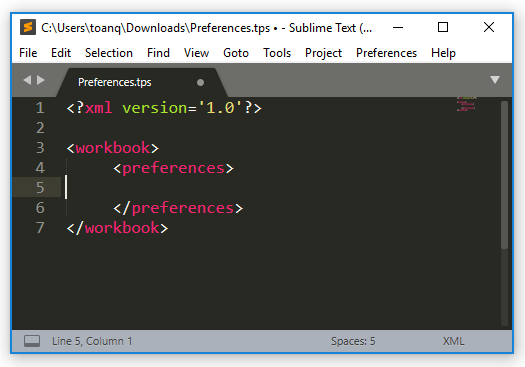Screen dimensions: 525x367
Task: Maximize the Sublime Text window
Action: click(443, 27)
